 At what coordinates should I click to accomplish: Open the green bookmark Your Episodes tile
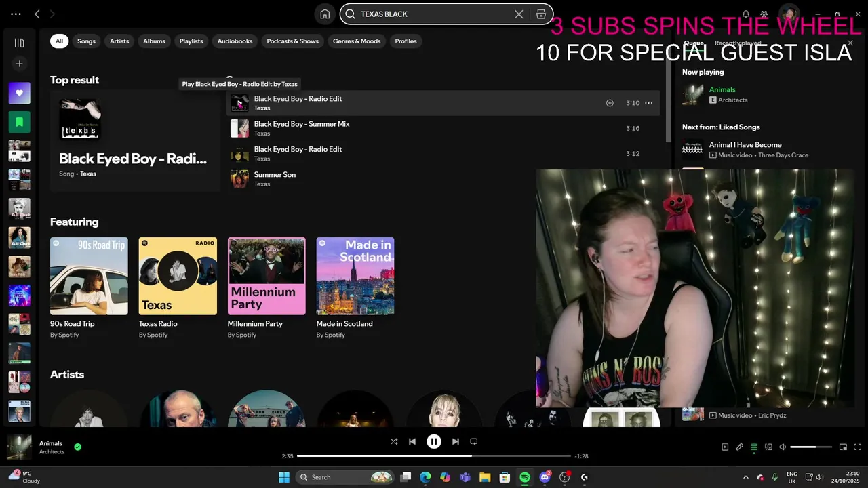pos(19,122)
